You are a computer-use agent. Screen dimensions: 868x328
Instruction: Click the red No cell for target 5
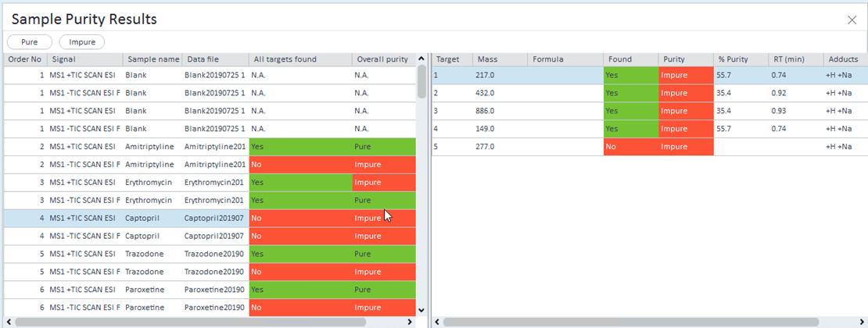630,147
